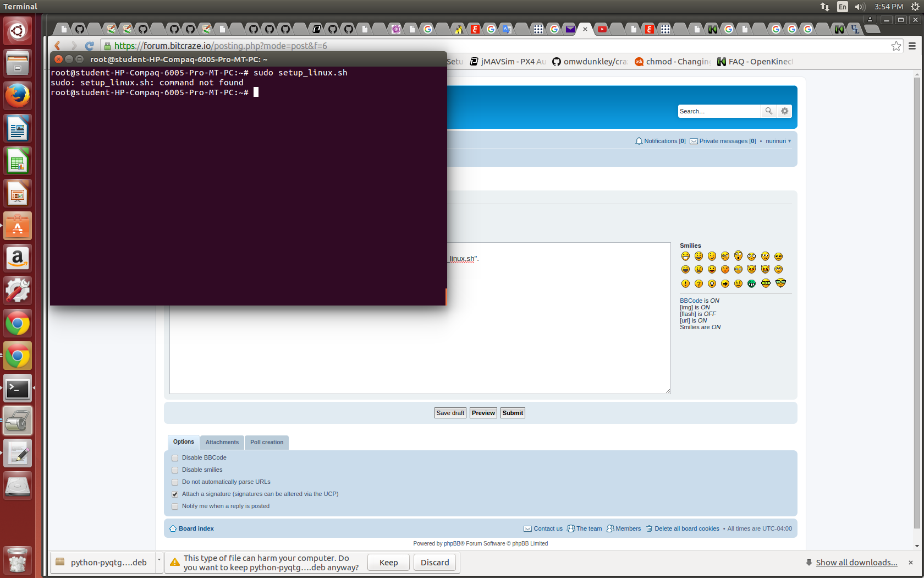Enable the Disable BBCode checkbox
The image size is (924, 578).
[x=175, y=458]
